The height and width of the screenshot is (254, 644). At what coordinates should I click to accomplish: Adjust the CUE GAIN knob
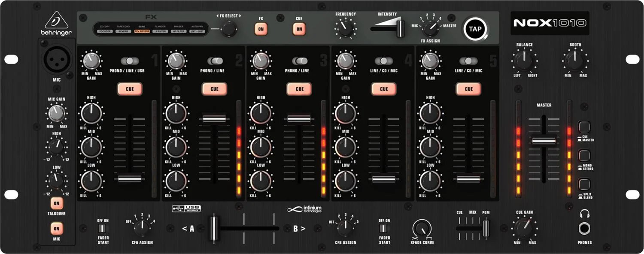(x=525, y=228)
